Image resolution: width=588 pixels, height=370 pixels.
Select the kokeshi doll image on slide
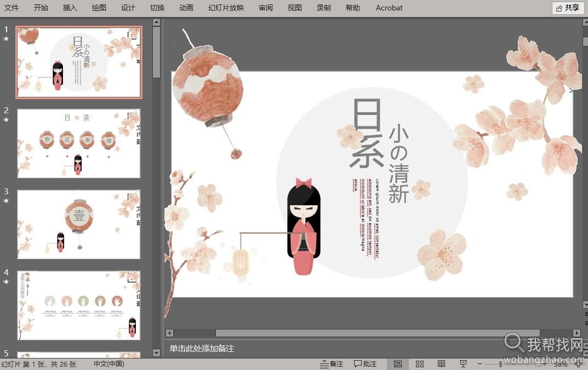(x=304, y=226)
